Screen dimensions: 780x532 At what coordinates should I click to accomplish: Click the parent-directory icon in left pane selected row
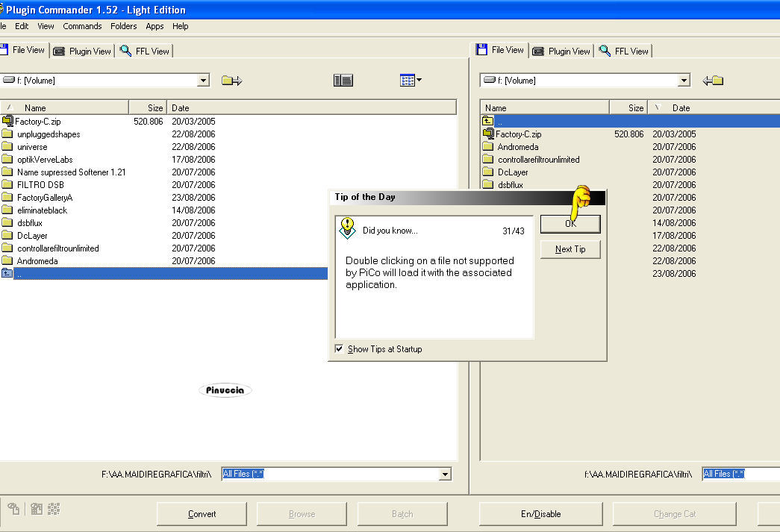pos(7,273)
